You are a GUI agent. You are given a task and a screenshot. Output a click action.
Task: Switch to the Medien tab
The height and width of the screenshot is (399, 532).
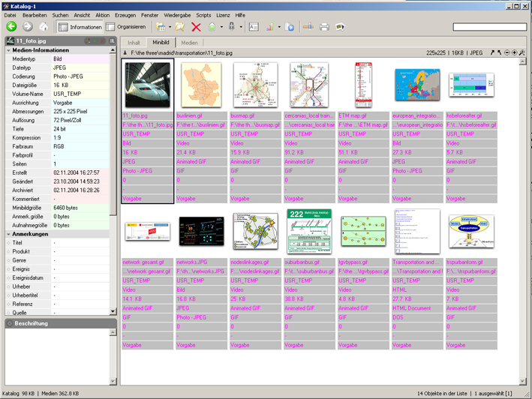[189, 43]
